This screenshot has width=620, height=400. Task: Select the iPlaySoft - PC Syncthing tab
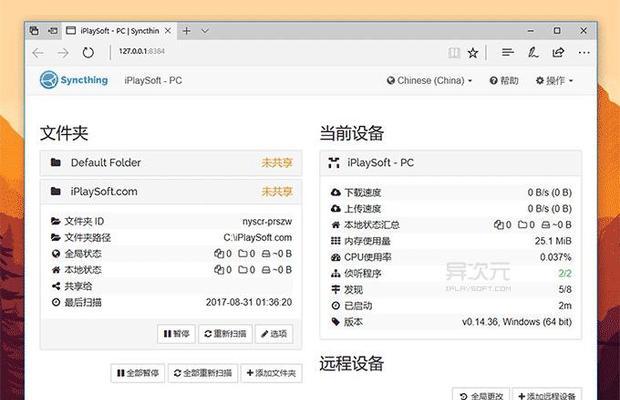(119, 30)
